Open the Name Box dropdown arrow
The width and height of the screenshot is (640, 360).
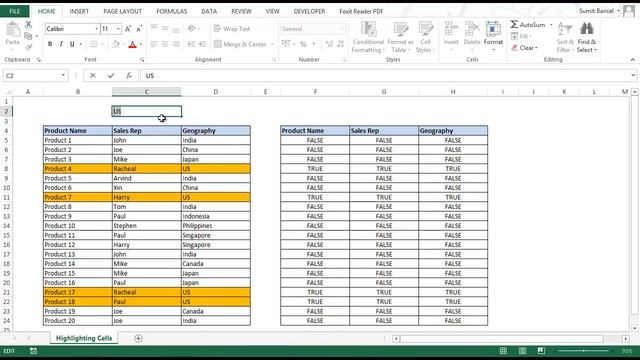[x=63, y=76]
